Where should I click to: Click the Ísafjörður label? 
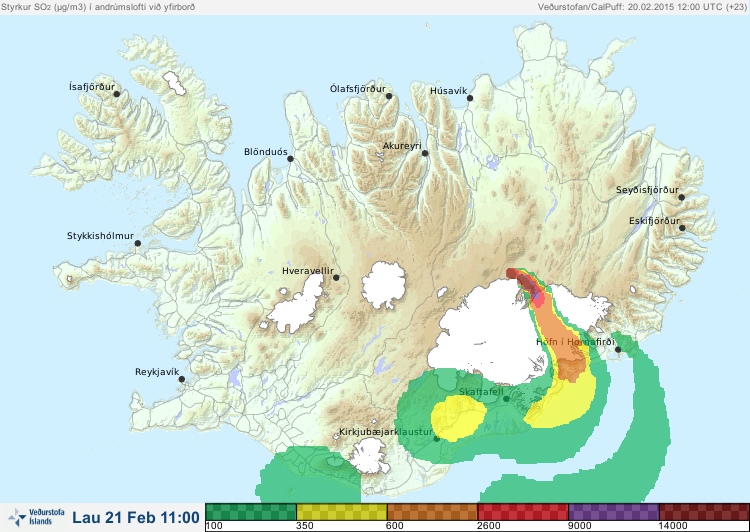tap(92, 87)
